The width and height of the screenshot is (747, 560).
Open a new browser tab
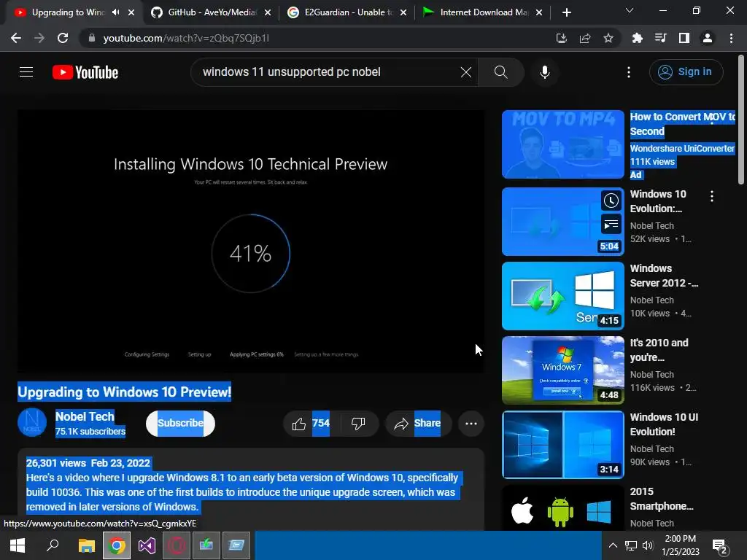click(566, 12)
